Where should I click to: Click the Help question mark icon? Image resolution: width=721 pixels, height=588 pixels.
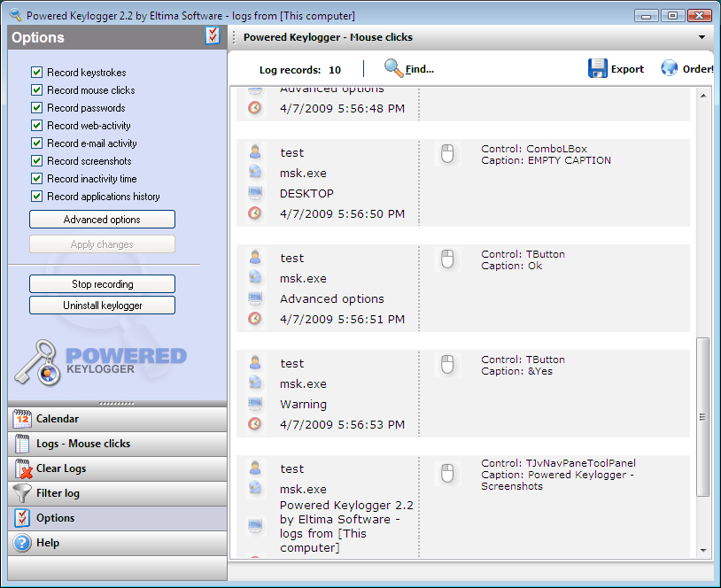22,543
